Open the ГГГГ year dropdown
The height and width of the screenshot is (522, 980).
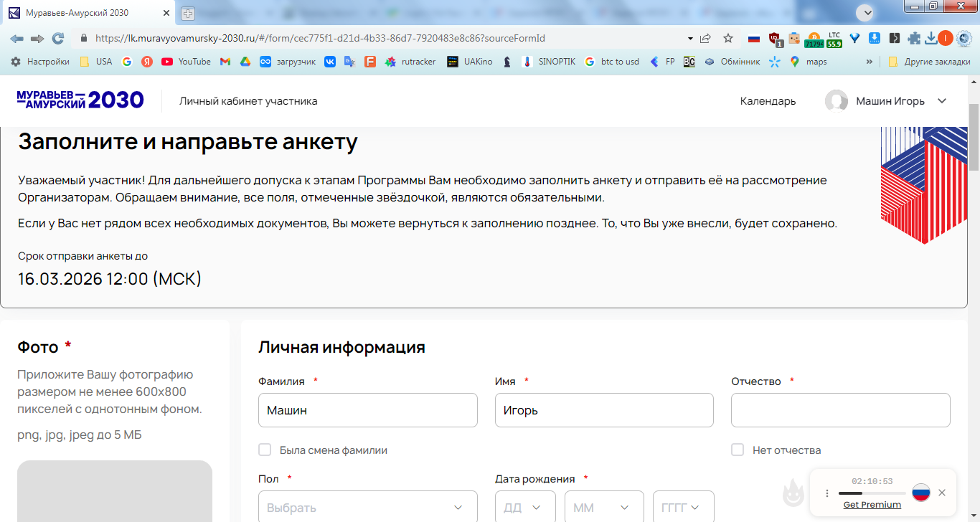(x=684, y=507)
